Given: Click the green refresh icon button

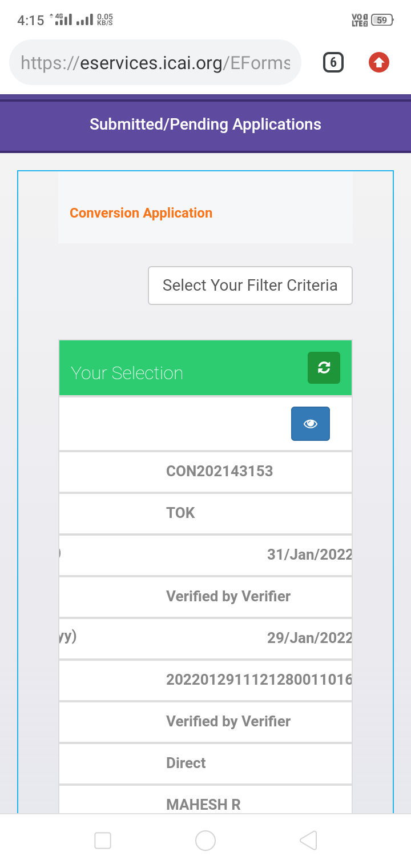Looking at the screenshot, I should click(x=324, y=368).
